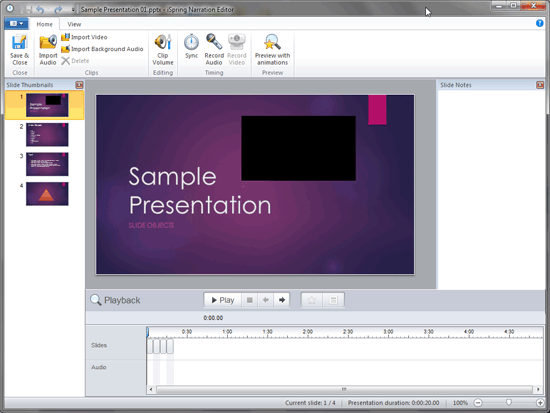Click the Presentation duration status text
Screen dimensions: 550x413
(x=393, y=403)
